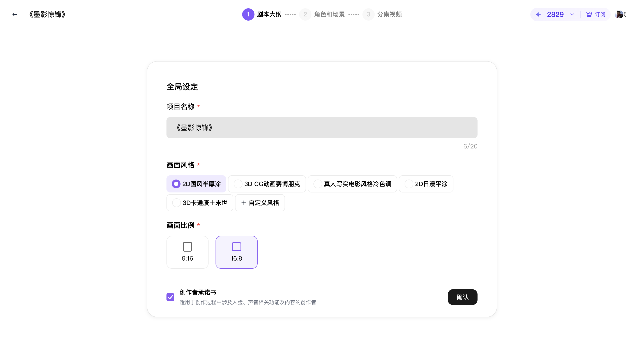Pick the 2D日漫平涂 style option
The height and width of the screenshot is (349, 644).
point(426,184)
